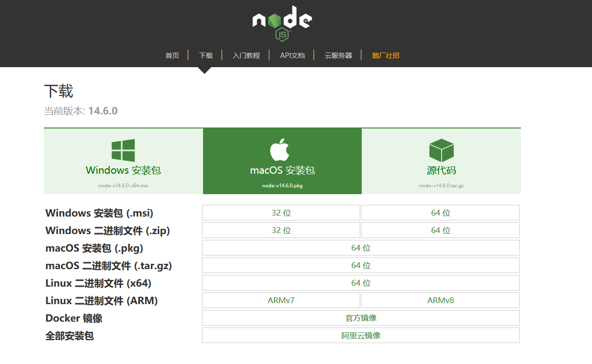Viewport: 592px width, 364px height.
Task: Go to API文档 in the navigation
Action: [x=293, y=55]
